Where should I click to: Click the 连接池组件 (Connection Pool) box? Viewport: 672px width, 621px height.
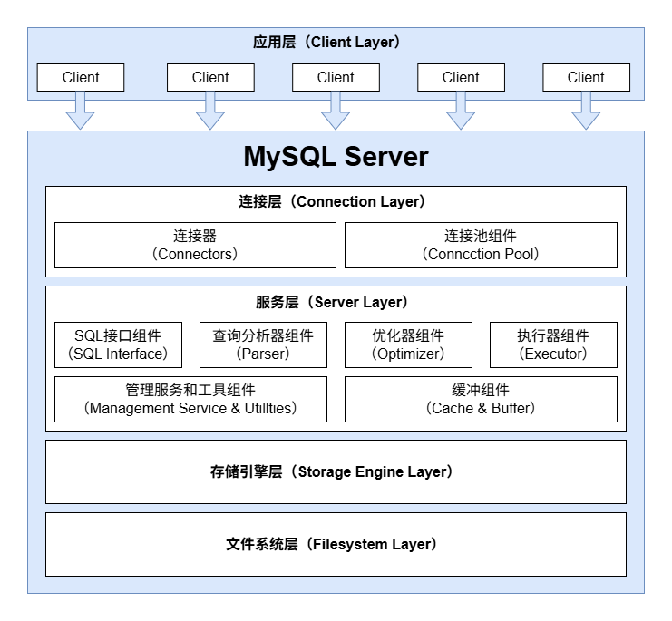pyautogui.click(x=481, y=245)
